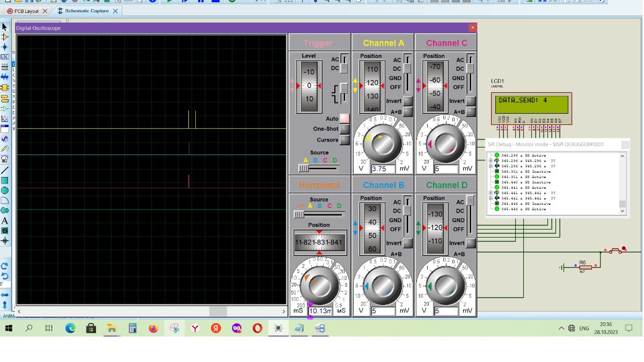Viewport: 644px width, 362px height.
Task: Select the 2D circle graphics tool
Action: [5, 190]
